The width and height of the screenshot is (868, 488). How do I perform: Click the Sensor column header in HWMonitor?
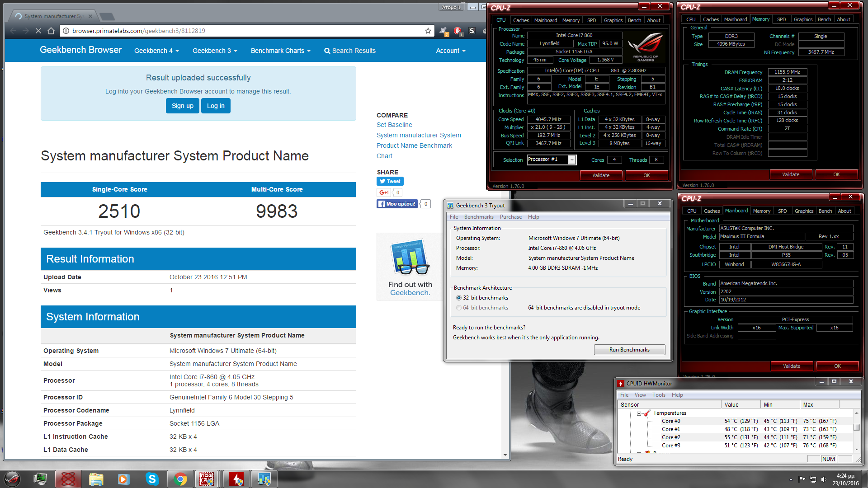click(x=669, y=405)
